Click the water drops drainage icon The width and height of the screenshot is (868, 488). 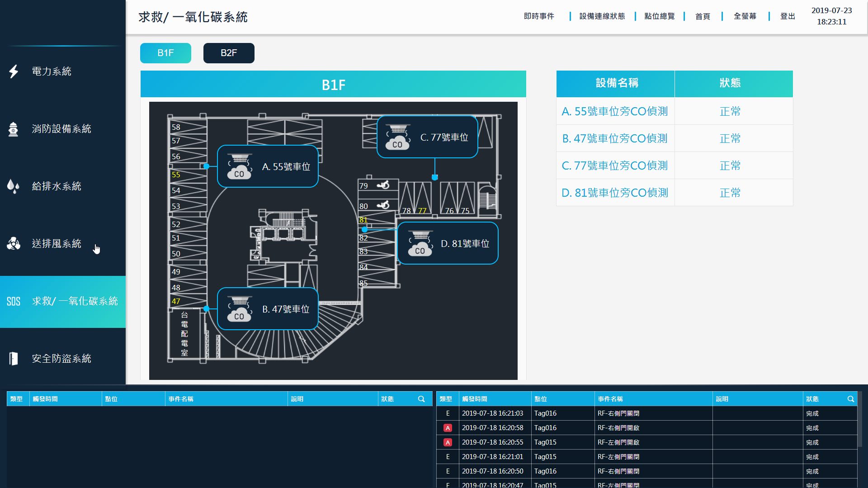coord(14,186)
